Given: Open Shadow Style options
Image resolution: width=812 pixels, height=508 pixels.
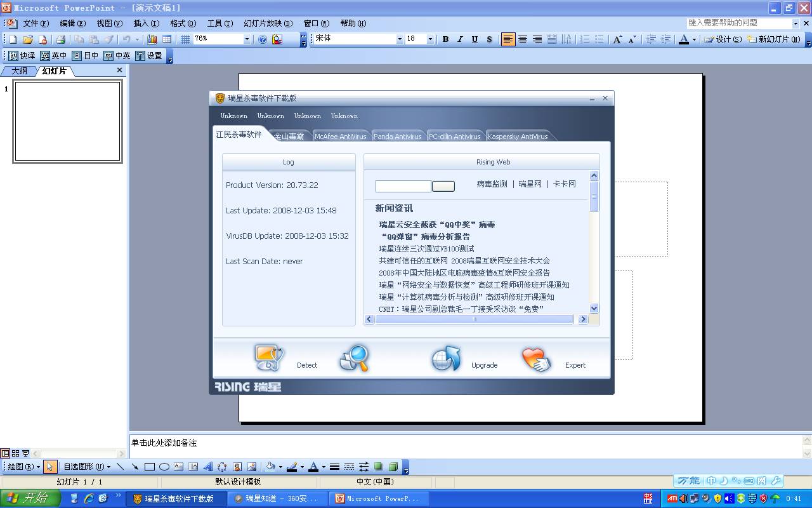Looking at the screenshot, I should [x=378, y=467].
